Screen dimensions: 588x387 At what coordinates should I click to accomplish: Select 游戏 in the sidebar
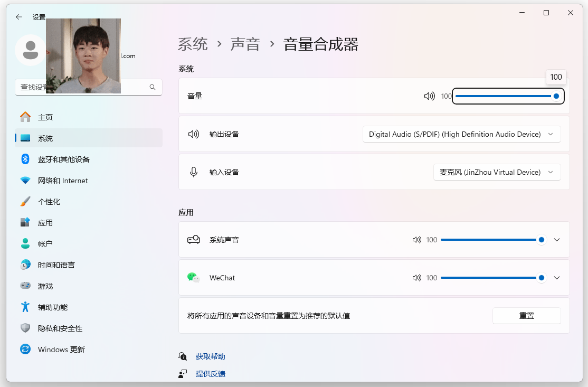point(89,286)
